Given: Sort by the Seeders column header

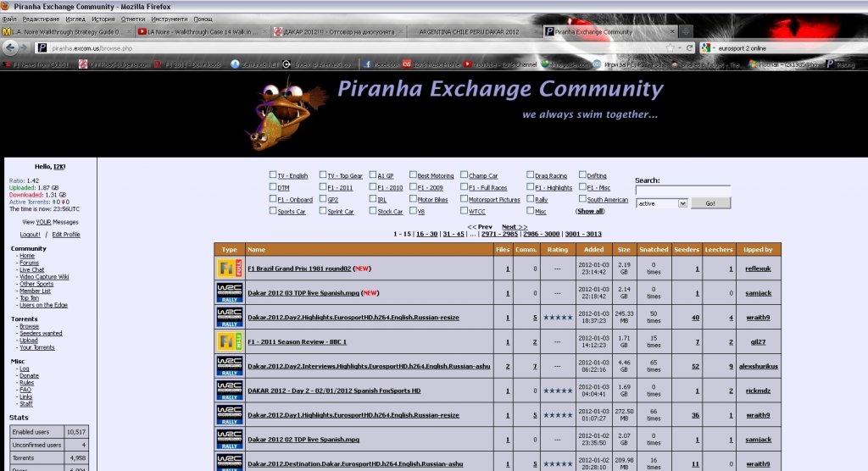Looking at the screenshot, I should click(687, 250).
